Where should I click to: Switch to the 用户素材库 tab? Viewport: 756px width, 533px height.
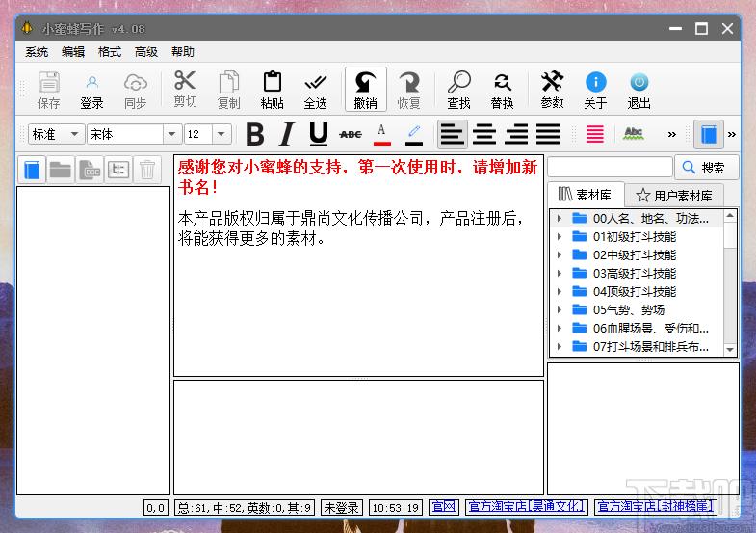pyautogui.click(x=675, y=195)
